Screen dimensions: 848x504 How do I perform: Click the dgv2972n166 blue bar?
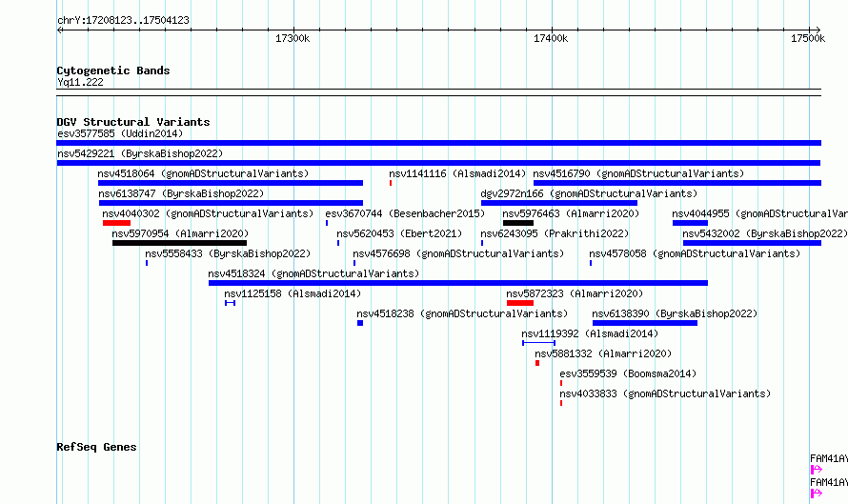(x=559, y=203)
